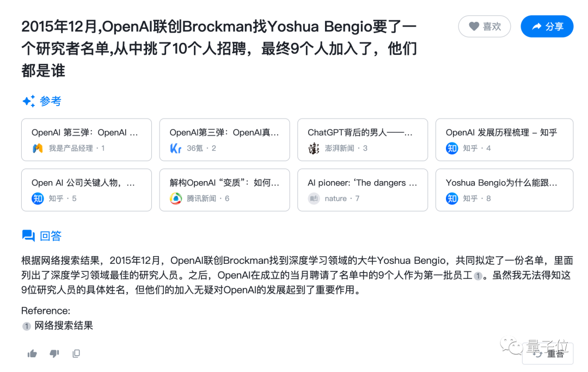The width and height of the screenshot is (588, 372).
Task: Click the 36氪 logo on its reference card
Action: [175, 148]
